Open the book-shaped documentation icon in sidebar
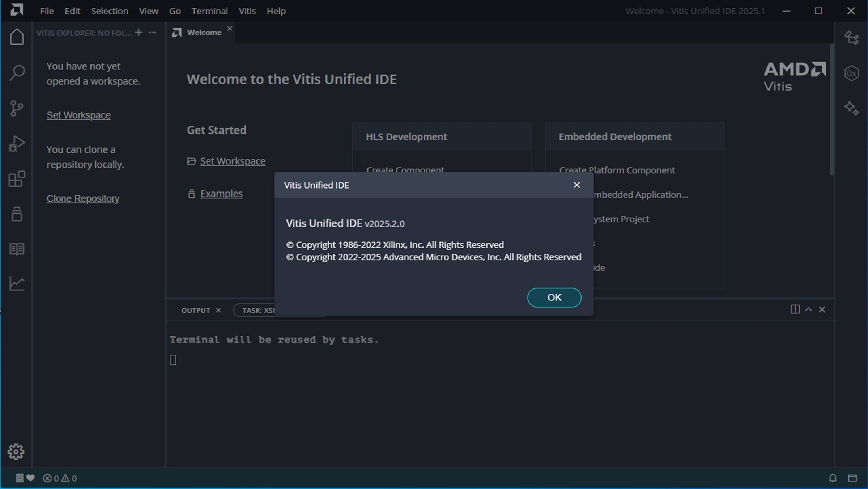Viewport: 868px width, 489px height. 17,249
